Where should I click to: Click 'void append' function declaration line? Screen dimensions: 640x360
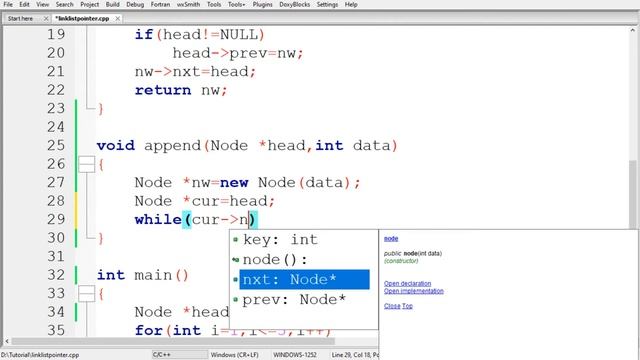(247, 146)
